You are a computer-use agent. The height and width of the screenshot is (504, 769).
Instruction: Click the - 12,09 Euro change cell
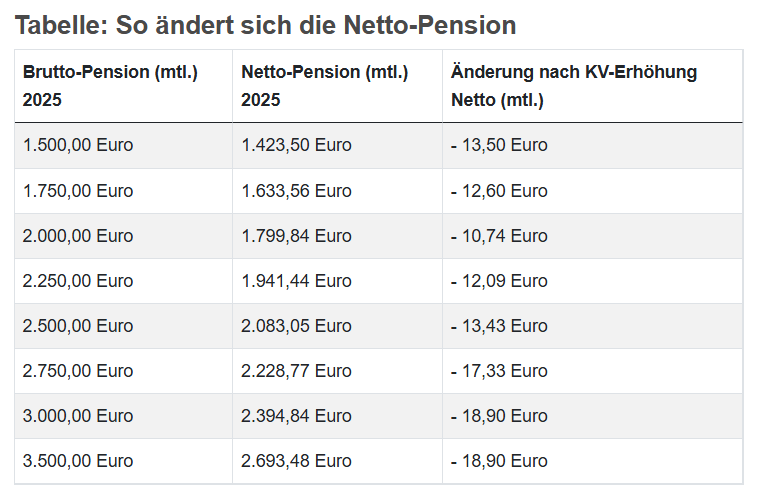(x=499, y=281)
